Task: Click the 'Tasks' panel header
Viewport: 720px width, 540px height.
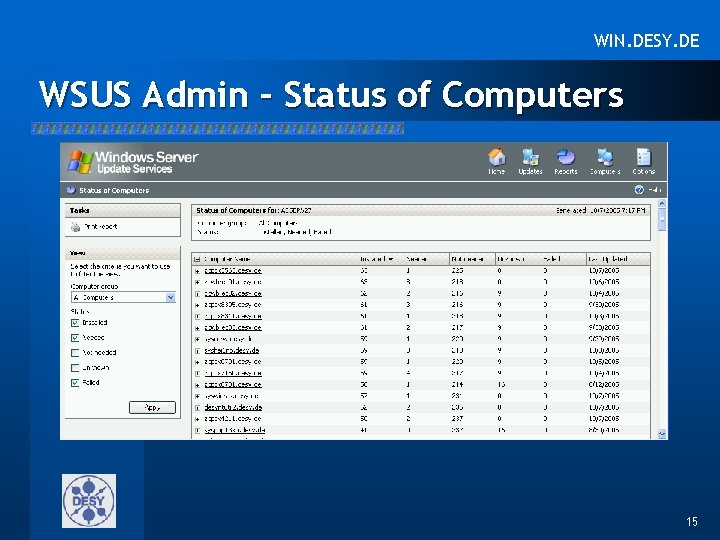Action: click(x=123, y=211)
